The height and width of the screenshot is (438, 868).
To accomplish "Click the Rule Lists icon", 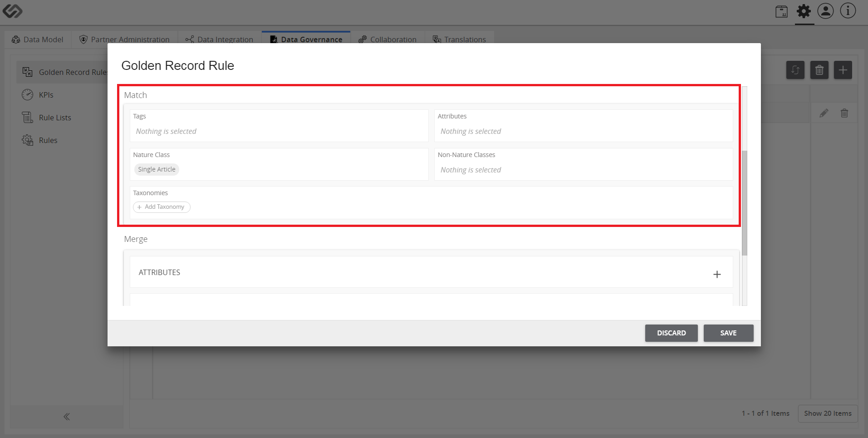I will pyautogui.click(x=27, y=117).
